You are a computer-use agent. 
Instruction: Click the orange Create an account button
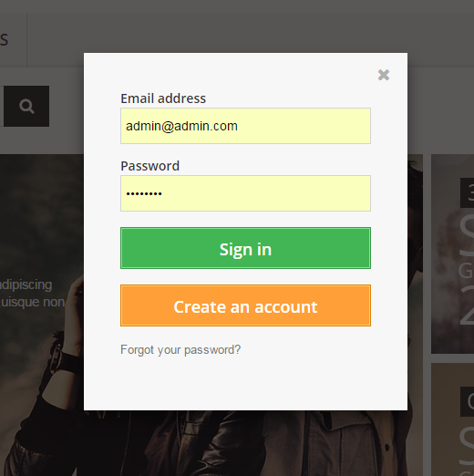point(245,305)
